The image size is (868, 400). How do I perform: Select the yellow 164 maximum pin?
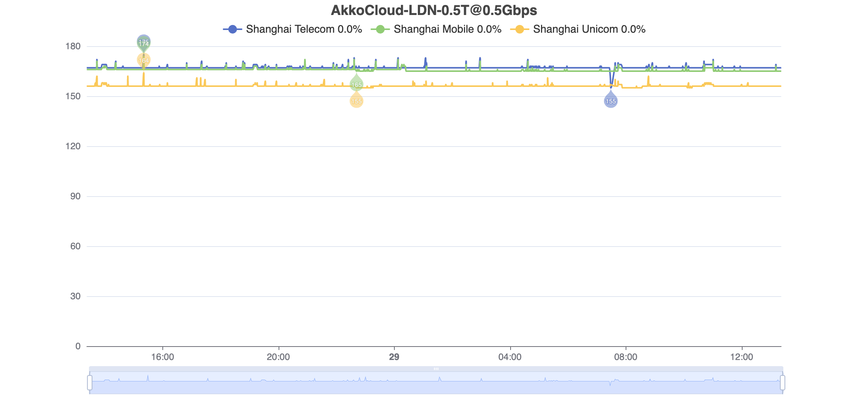144,60
